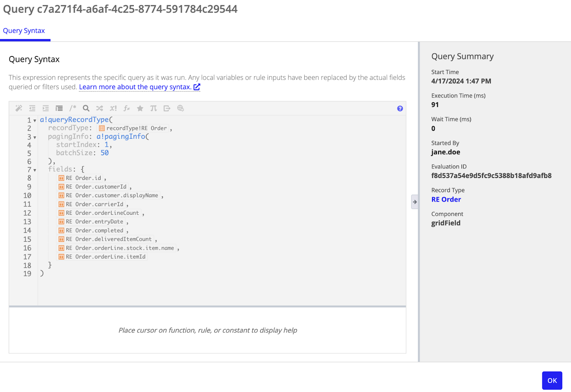The height and width of the screenshot is (392, 571).
Task: Click the RE Order.completed field chip
Action: pos(91,230)
